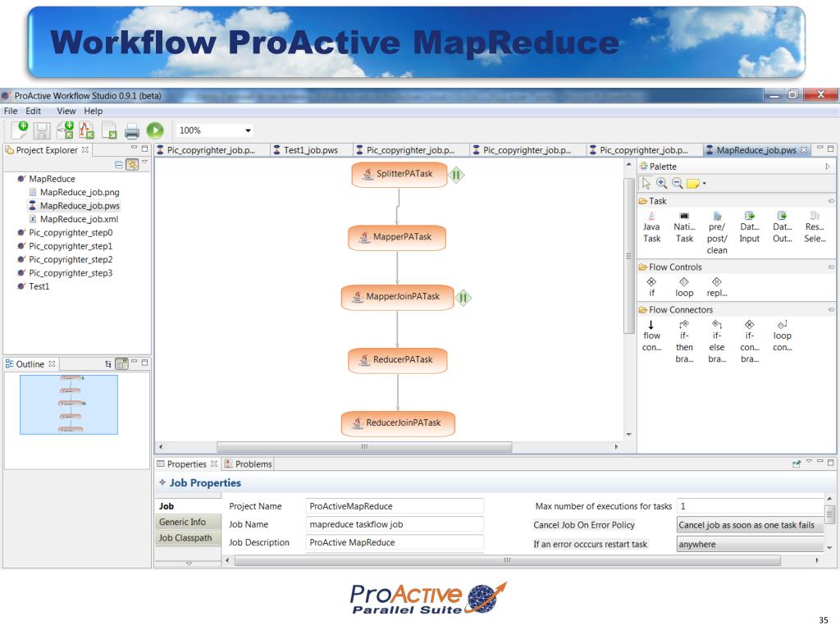Open the Cancel Job On Error Policy dropdown
The image size is (840, 630).
tap(750, 525)
